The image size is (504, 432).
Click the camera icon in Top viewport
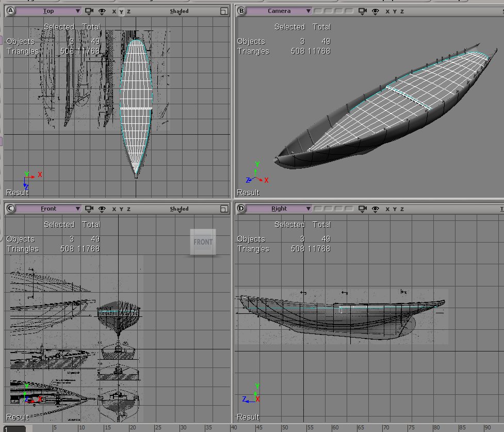click(89, 11)
